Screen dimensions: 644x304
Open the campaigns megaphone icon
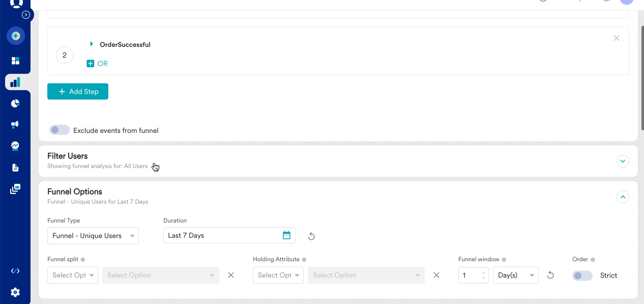click(15, 125)
